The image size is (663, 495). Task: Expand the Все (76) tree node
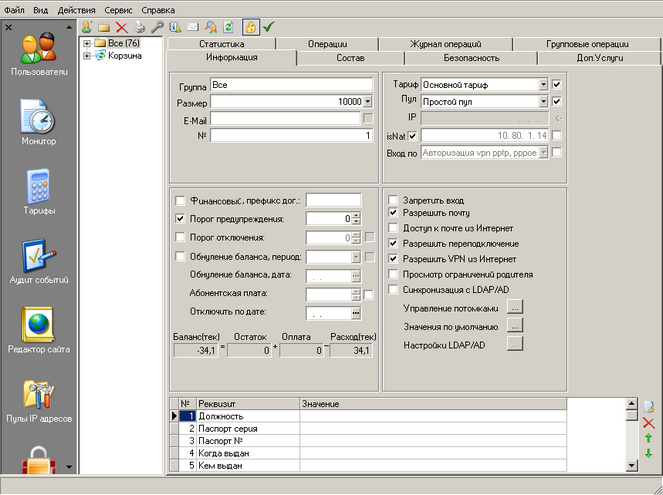(87, 43)
